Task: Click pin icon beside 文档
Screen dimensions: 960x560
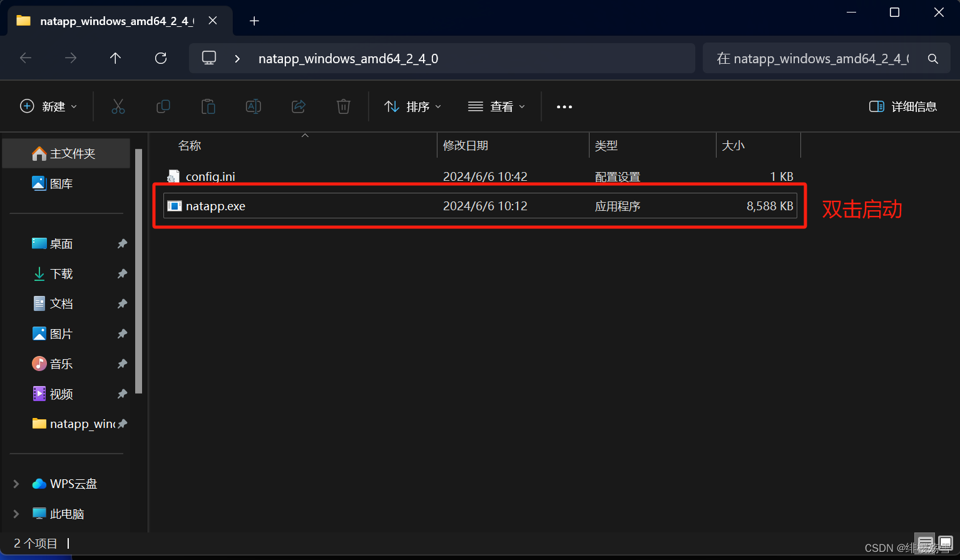Action: pos(122,303)
